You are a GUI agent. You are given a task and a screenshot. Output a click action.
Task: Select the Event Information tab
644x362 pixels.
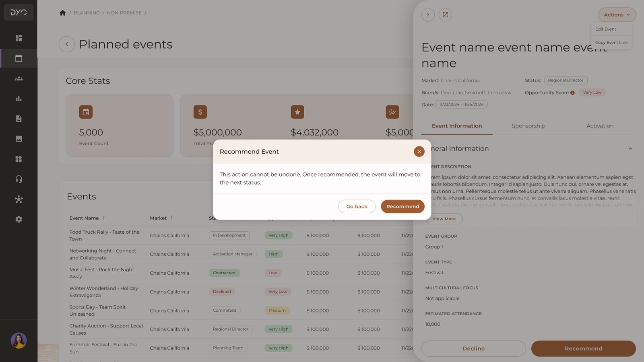click(x=457, y=126)
